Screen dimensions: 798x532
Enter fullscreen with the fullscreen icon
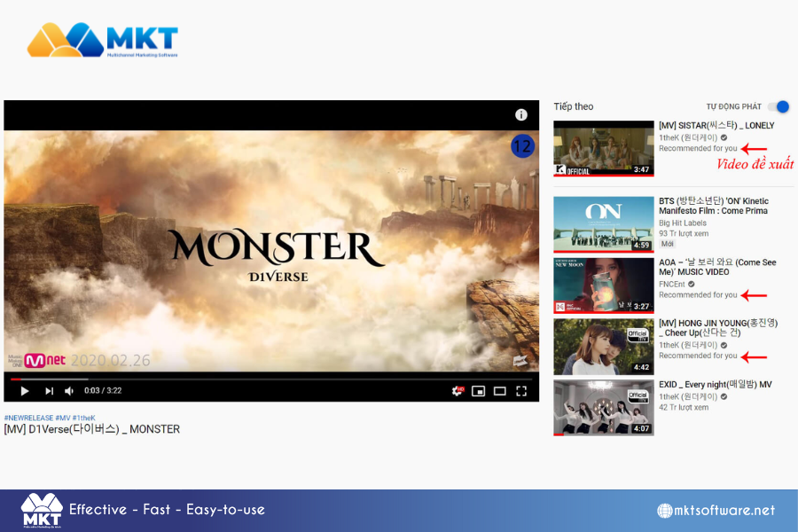521,391
